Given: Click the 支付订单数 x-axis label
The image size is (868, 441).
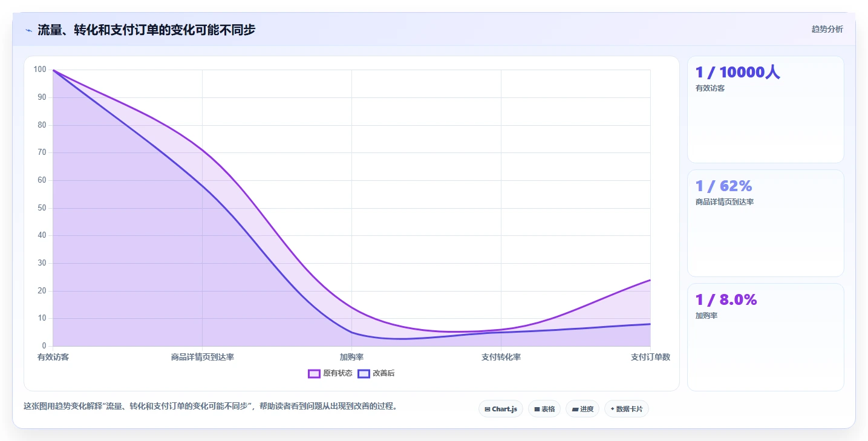Looking at the screenshot, I should pos(650,358).
